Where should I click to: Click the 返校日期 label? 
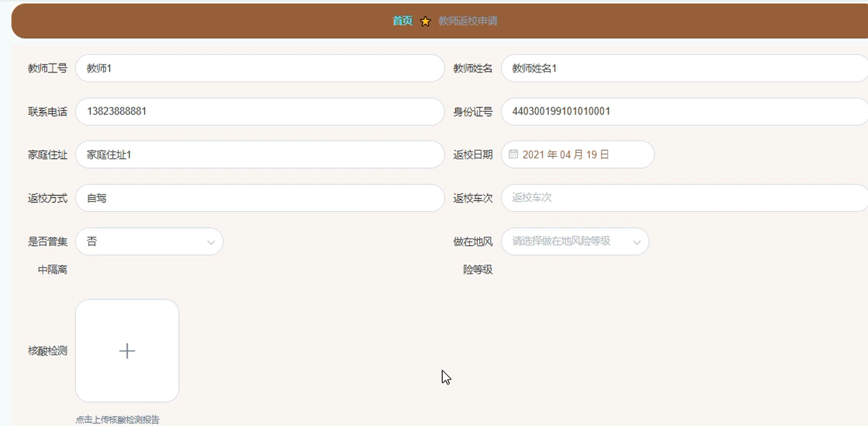473,155
